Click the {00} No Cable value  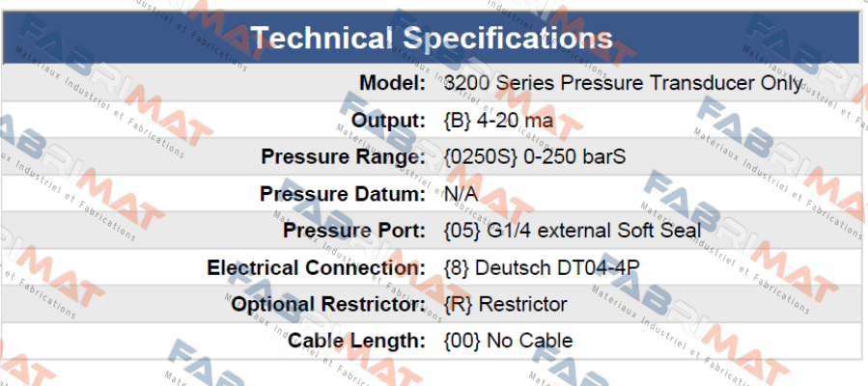[508, 341]
